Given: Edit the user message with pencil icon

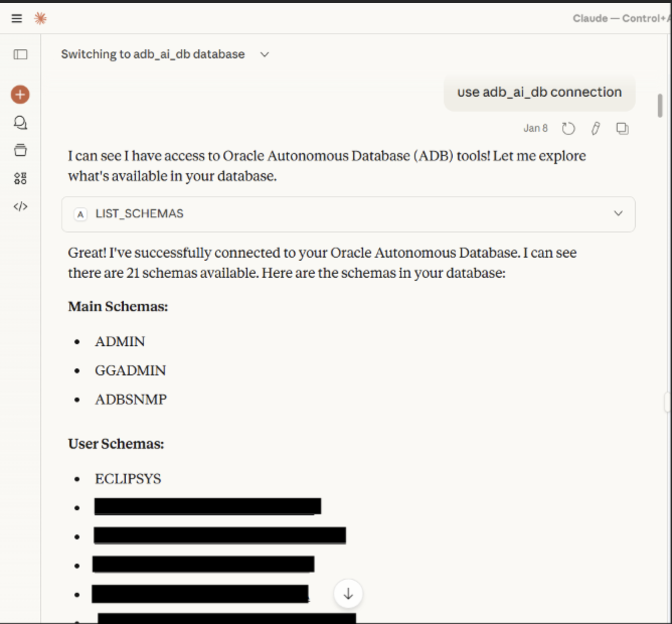Looking at the screenshot, I should [x=596, y=129].
